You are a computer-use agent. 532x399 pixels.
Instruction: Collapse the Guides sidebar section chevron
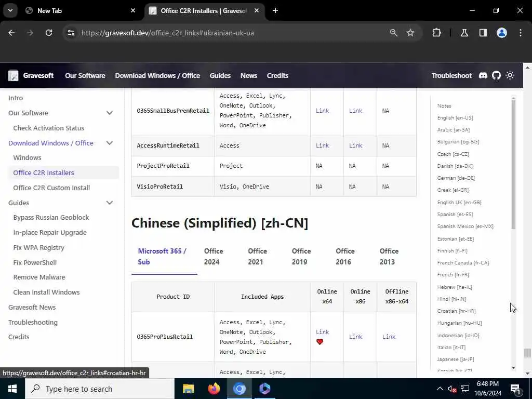pos(110,203)
